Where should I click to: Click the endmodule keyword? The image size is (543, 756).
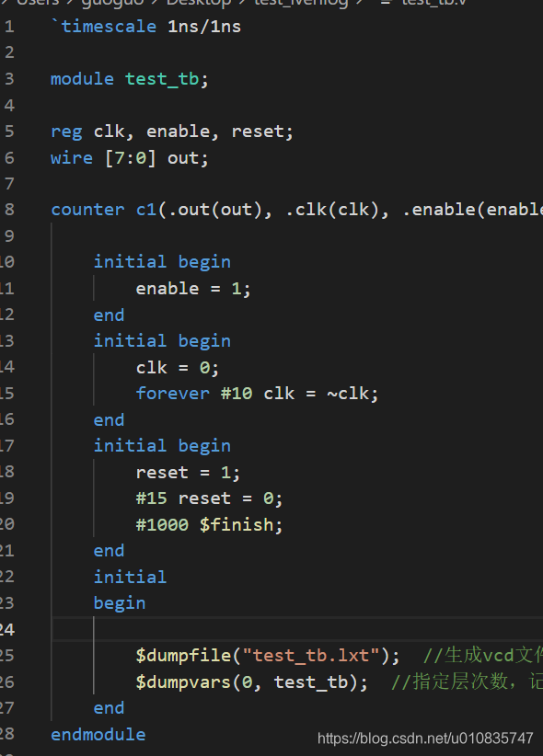click(98, 734)
